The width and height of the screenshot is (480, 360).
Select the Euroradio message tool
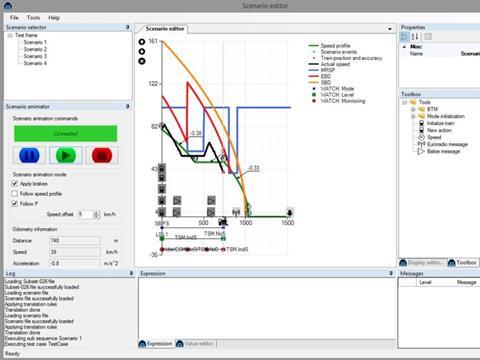[x=443, y=144]
